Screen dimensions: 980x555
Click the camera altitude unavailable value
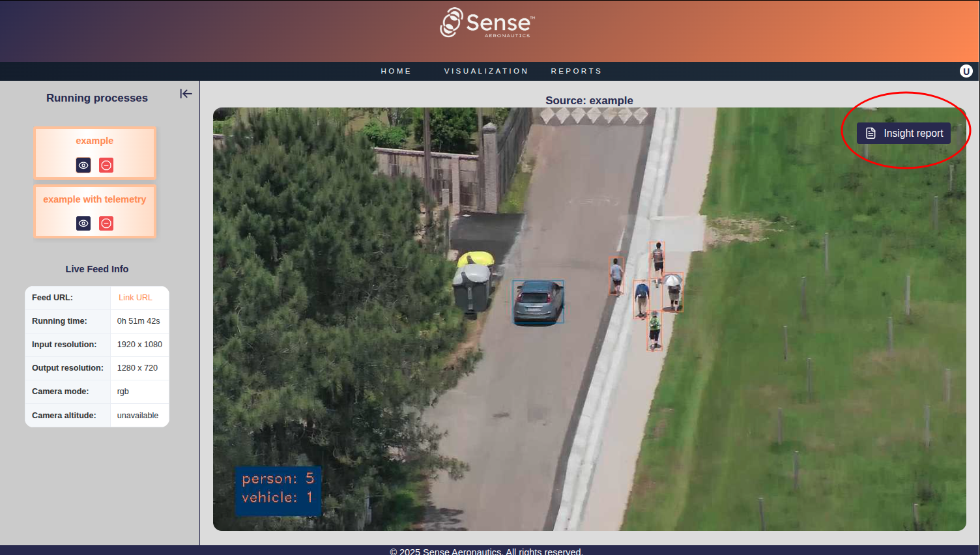[x=137, y=416]
